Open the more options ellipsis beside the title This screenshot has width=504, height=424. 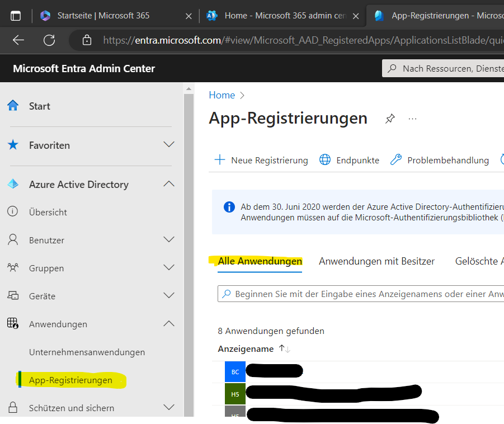pos(412,119)
